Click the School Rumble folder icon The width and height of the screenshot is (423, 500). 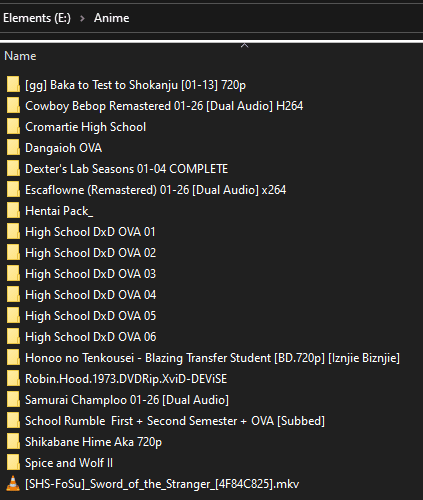[13, 420]
